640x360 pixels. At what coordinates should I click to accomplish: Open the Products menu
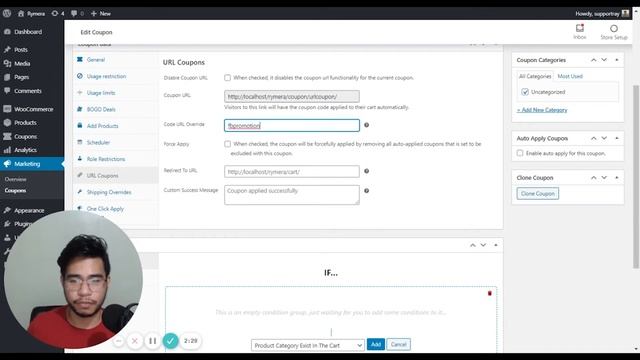tap(25, 123)
